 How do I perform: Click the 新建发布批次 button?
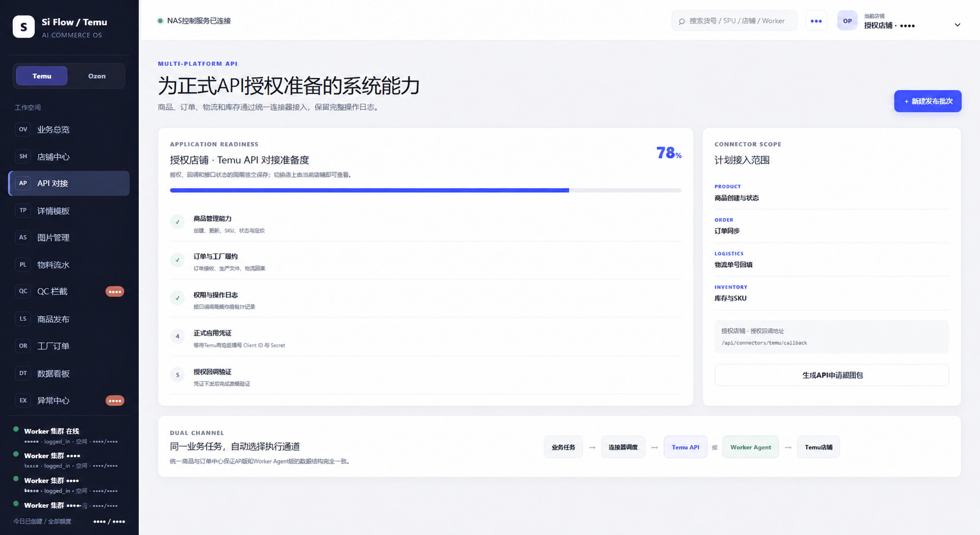click(927, 101)
